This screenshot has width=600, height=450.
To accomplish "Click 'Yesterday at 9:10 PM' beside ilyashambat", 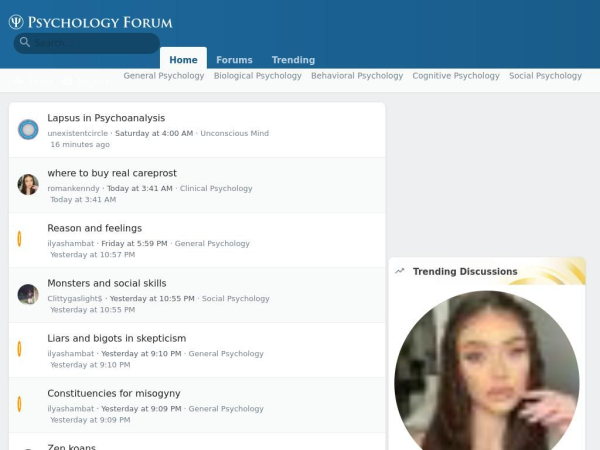I will [x=141, y=354].
